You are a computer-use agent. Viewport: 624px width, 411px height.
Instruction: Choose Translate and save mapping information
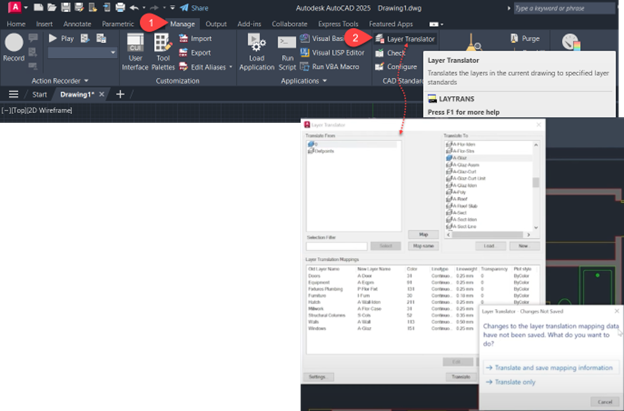coord(551,368)
